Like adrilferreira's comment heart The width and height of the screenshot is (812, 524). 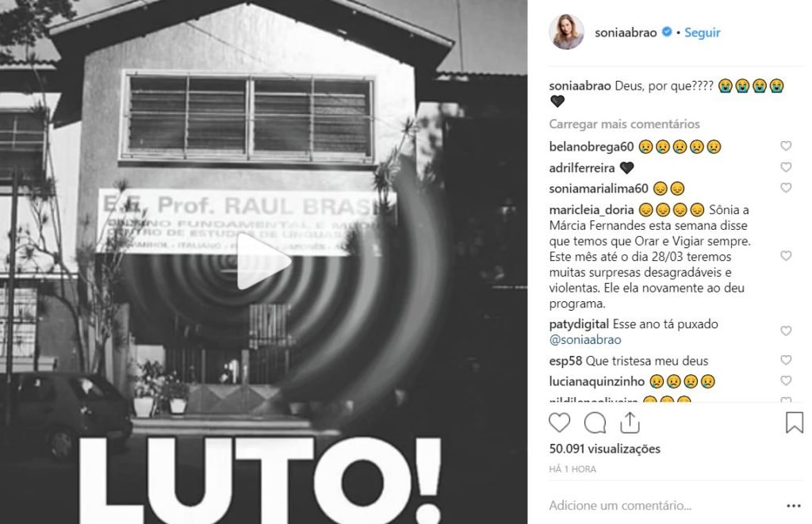(786, 167)
